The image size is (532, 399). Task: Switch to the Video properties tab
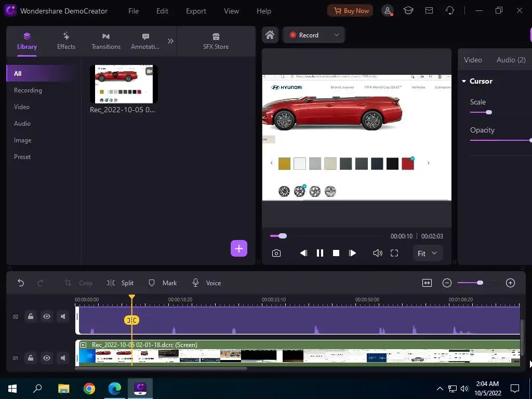tap(473, 60)
